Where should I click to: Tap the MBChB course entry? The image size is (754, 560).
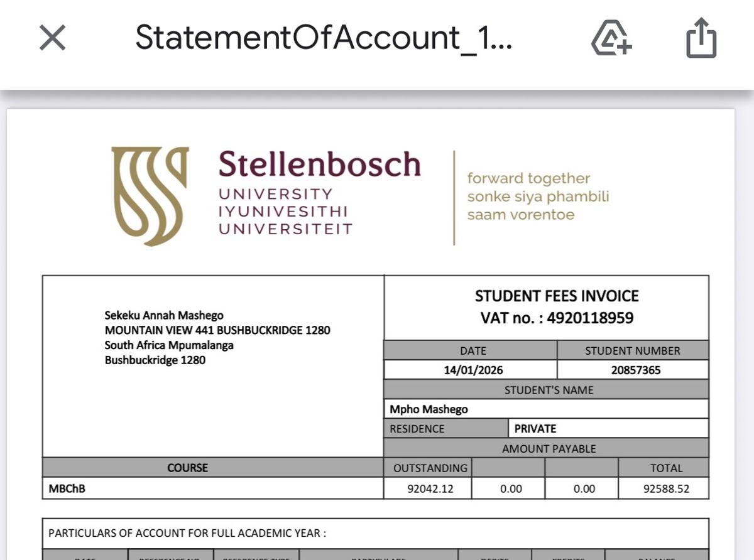click(67, 488)
